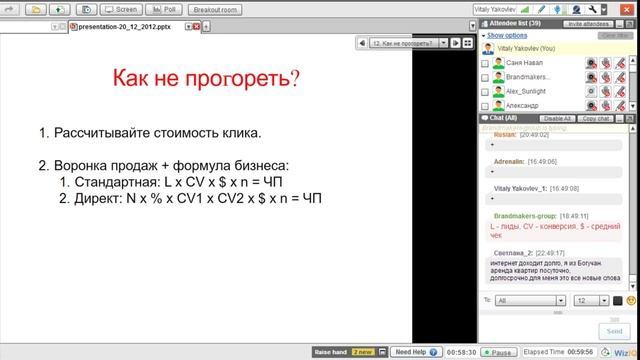The image size is (640, 360).
Task: Minimize the Attendee list panel
Action: pos(620,24)
